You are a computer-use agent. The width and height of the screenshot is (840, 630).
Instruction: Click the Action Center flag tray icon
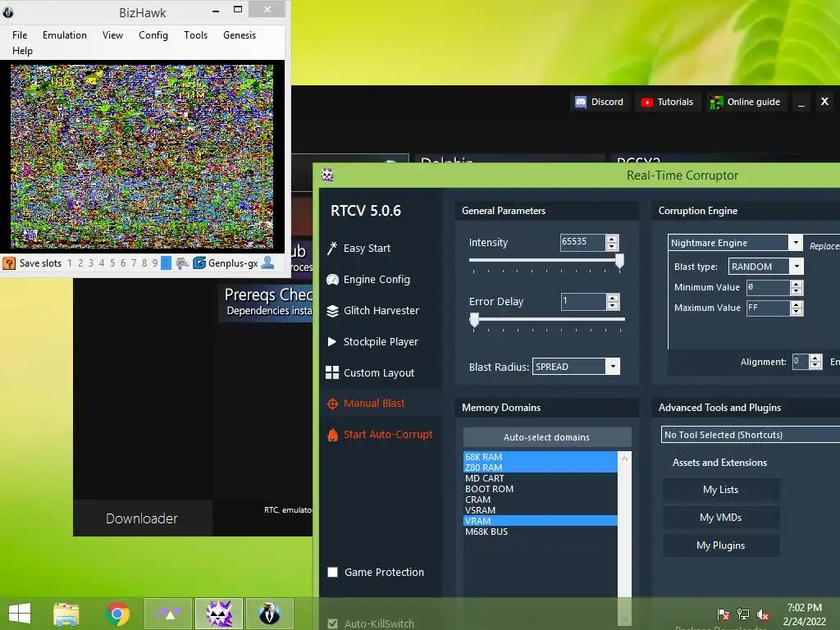pyautogui.click(x=724, y=614)
